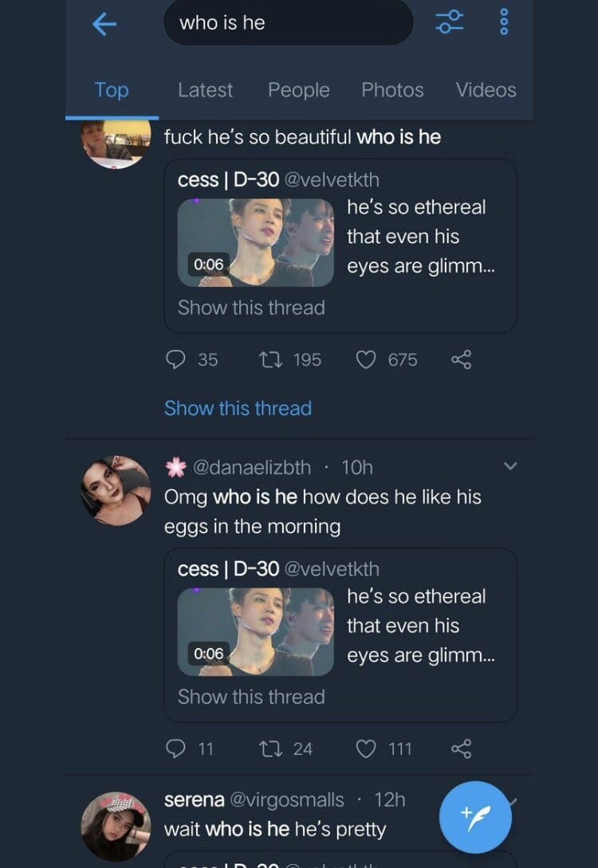Switch to the People tab
Image resolution: width=598 pixels, height=868 pixels.
coord(298,90)
